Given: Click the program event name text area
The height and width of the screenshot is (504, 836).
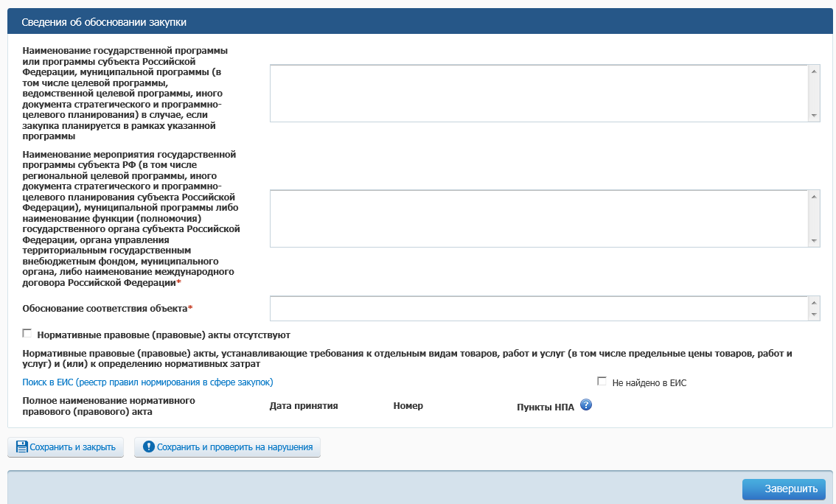Looking at the screenshot, I should coord(539,218).
